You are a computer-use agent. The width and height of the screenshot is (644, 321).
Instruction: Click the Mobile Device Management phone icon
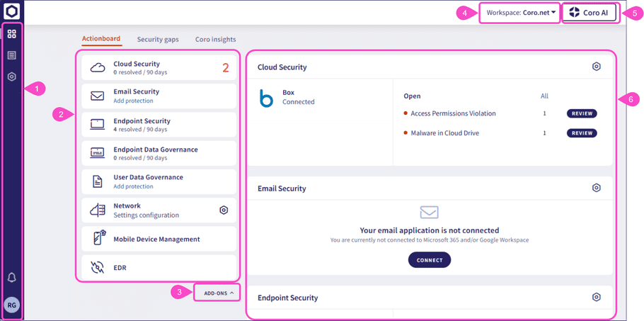[x=98, y=238]
